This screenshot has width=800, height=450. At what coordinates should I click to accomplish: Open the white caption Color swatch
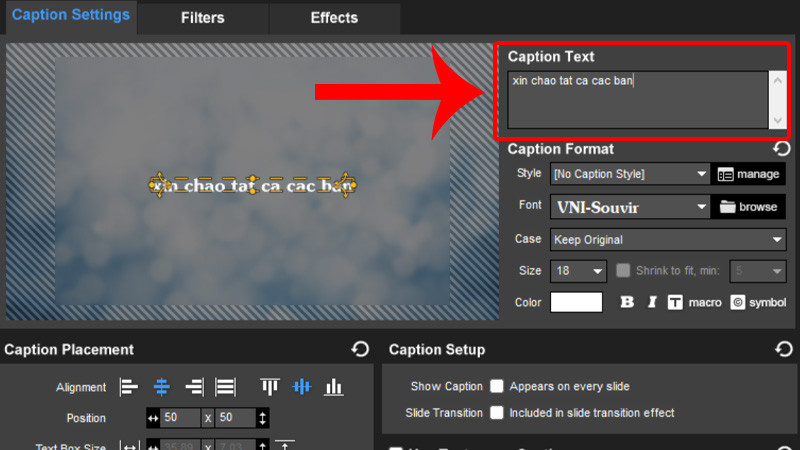tap(576, 302)
